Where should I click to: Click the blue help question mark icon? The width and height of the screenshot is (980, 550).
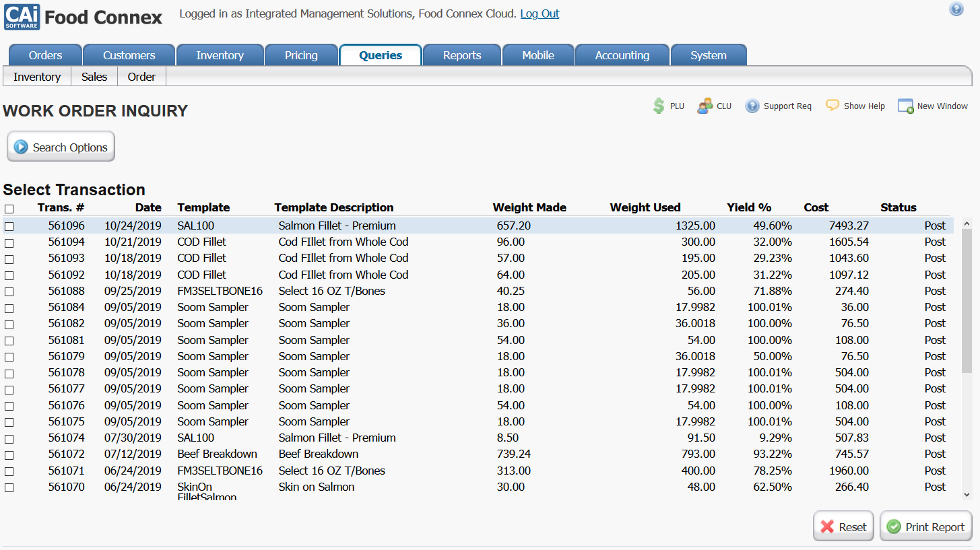956,9
